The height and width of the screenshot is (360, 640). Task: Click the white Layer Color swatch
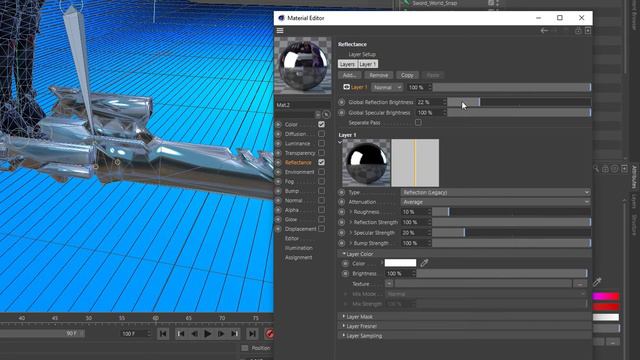(400, 263)
